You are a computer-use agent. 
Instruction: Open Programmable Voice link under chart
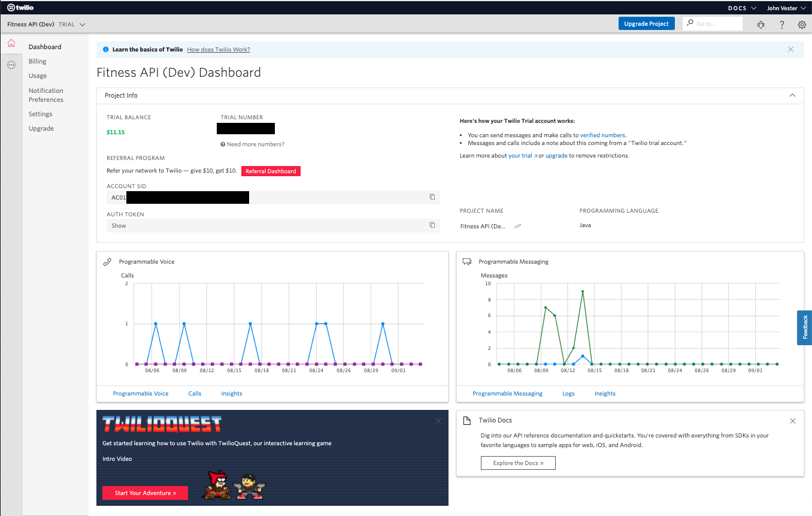(x=141, y=394)
